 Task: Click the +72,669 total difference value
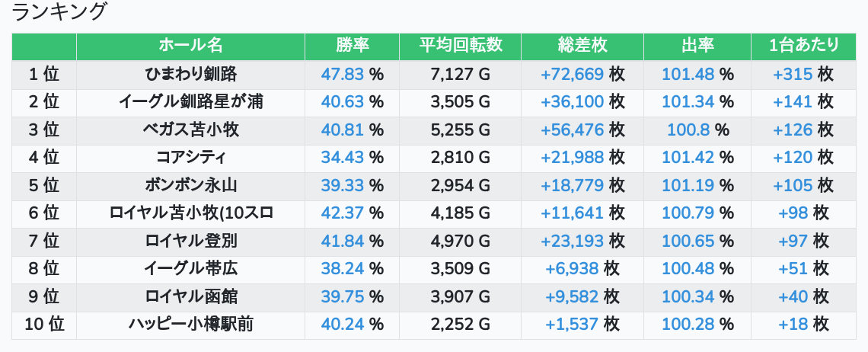coord(572,74)
